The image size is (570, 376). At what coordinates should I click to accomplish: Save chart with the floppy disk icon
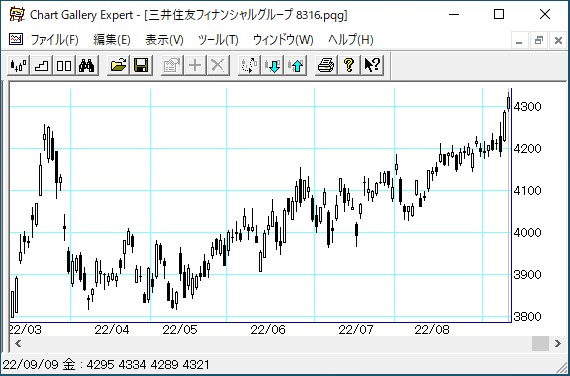[x=141, y=66]
